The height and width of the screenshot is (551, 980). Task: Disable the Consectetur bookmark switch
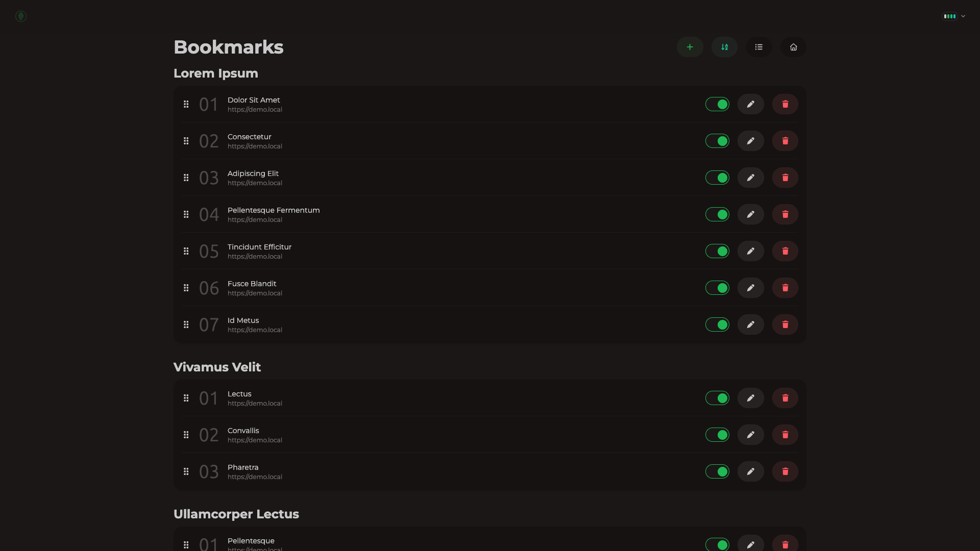[x=717, y=141]
